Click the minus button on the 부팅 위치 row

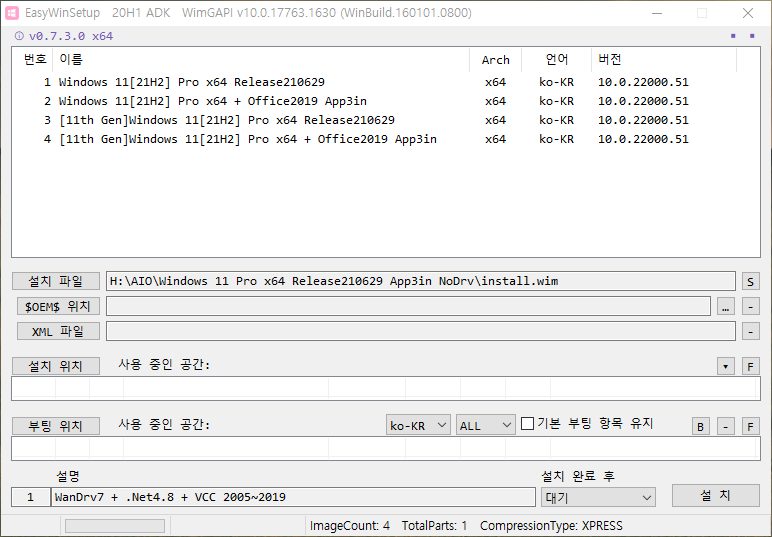[x=726, y=426]
